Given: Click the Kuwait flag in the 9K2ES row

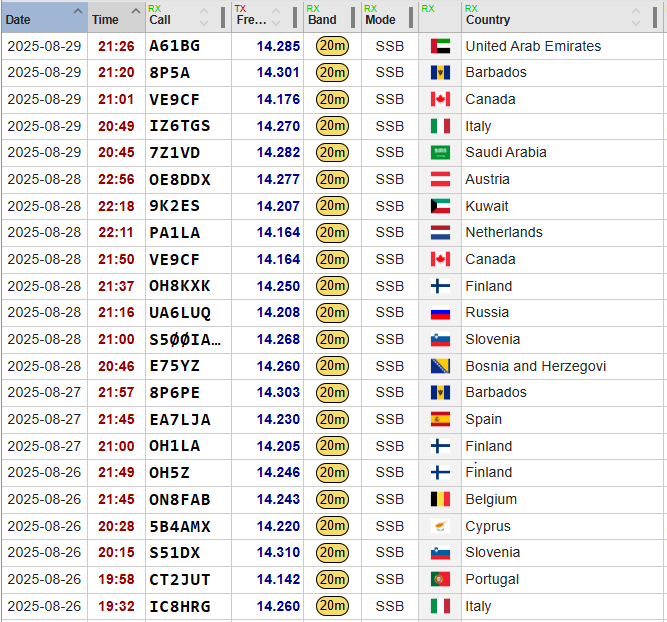Looking at the screenshot, I should [440, 206].
